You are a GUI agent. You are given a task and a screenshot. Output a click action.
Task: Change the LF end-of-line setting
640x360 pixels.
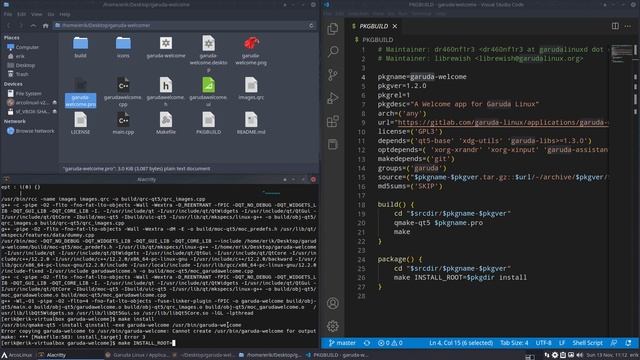(562, 343)
